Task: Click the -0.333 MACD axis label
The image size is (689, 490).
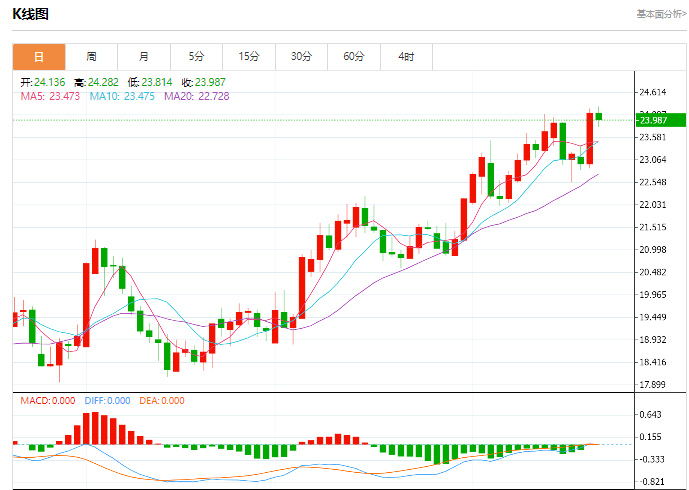Action: 651,460
